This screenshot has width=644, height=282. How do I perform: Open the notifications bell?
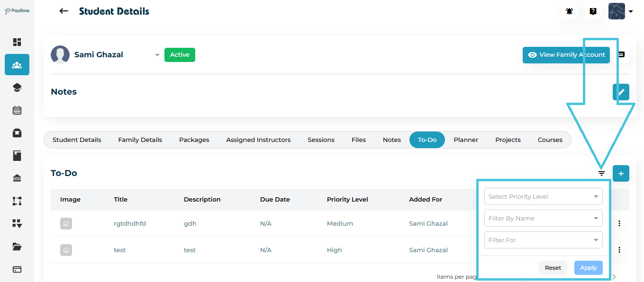[x=569, y=11]
